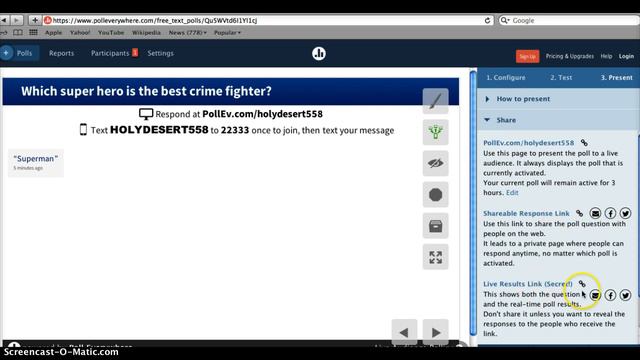Viewport: 640px width, 360px height.
Task: Select the "Superman" response card
Action: pos(36,163)
